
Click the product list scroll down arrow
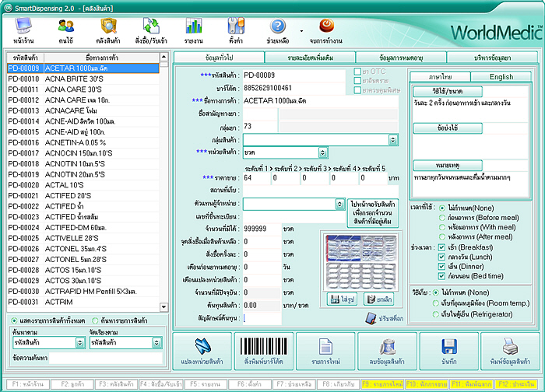(x=163, y=307)
